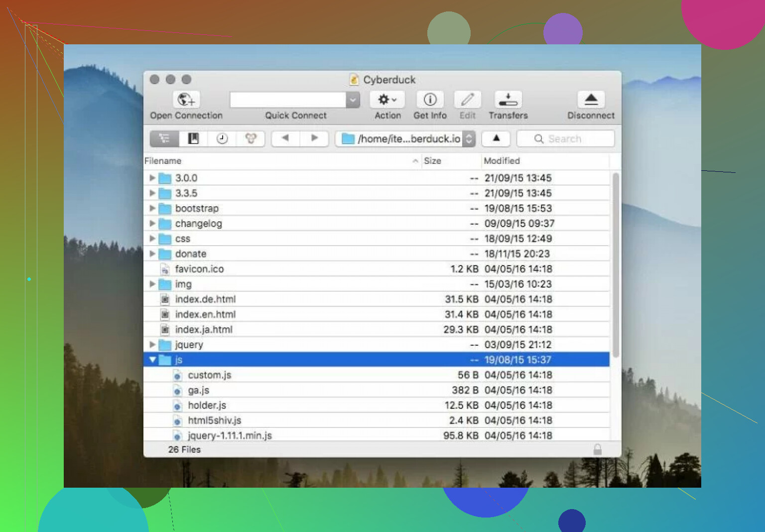Select the favicon.ico file
The width and height of the screenshot is (765, 532).
(x=199, y=269)
